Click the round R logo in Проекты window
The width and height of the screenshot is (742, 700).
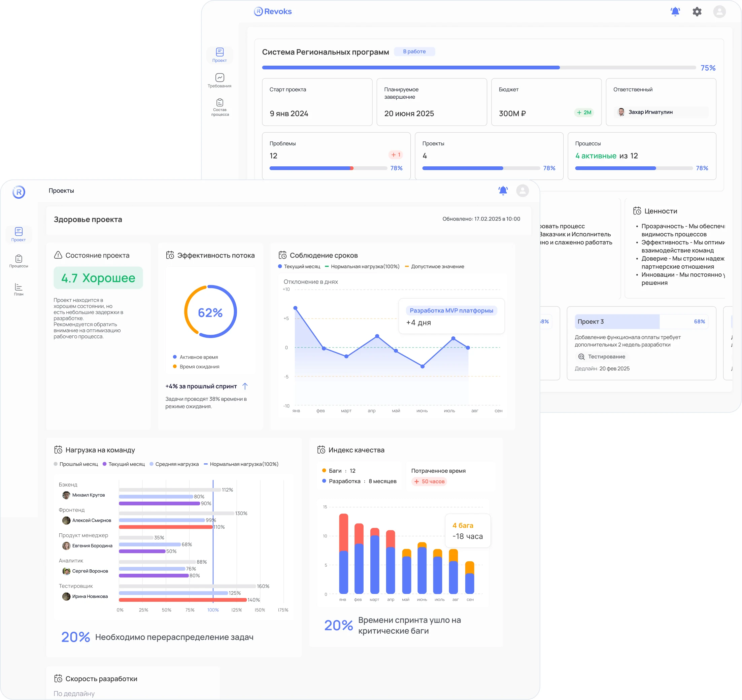point(19,192)
